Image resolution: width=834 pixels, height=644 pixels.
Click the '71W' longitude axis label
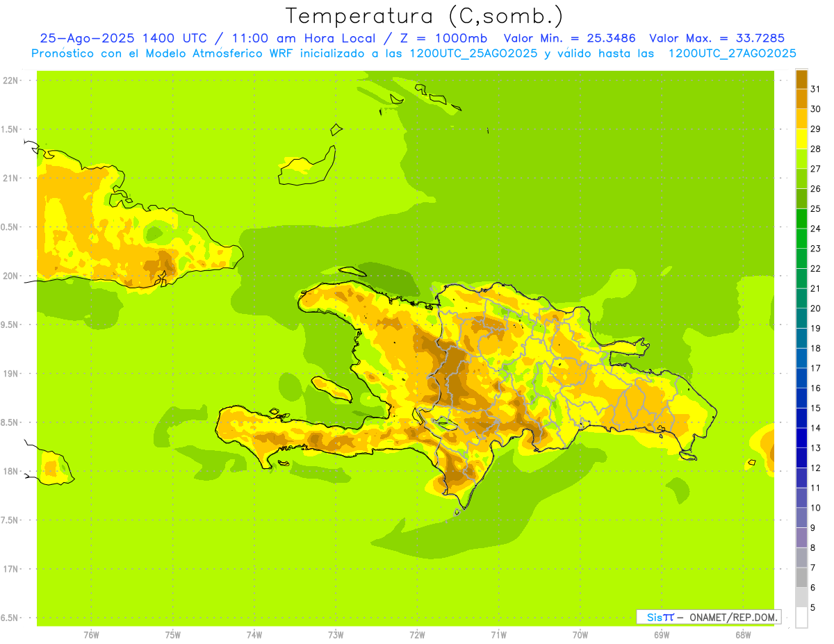pyautogui.click(x=498, y=635)
